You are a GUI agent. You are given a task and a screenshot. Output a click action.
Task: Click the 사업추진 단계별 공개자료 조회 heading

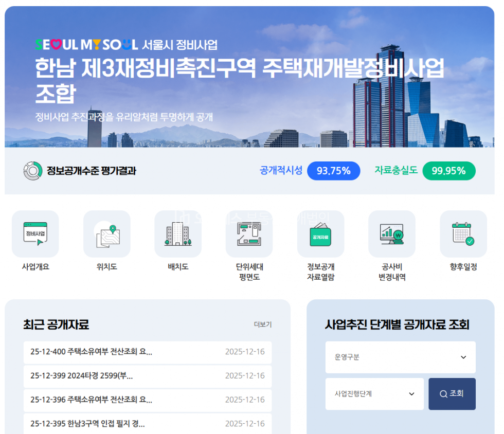397,324
